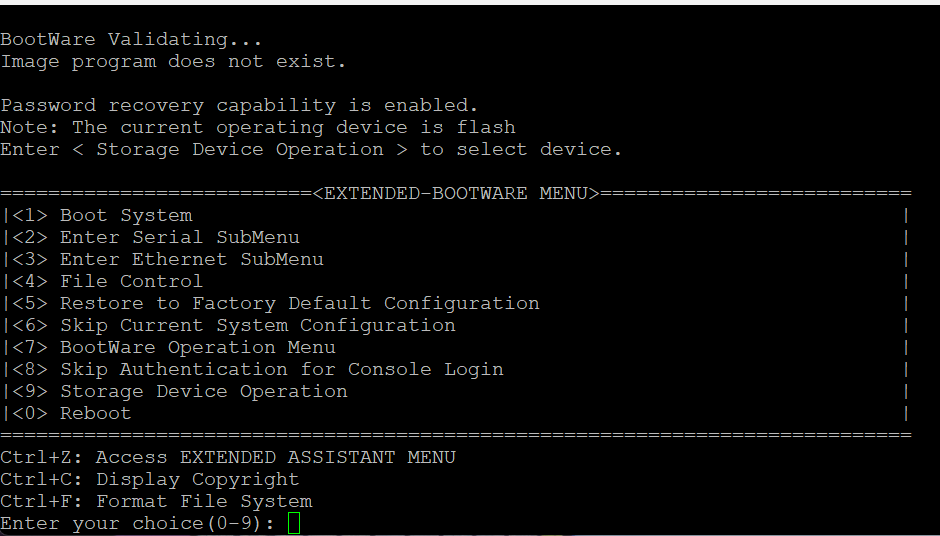Click the green cursor at the choice prompt
The image size is (940, 536).
(x=294, y=523)
